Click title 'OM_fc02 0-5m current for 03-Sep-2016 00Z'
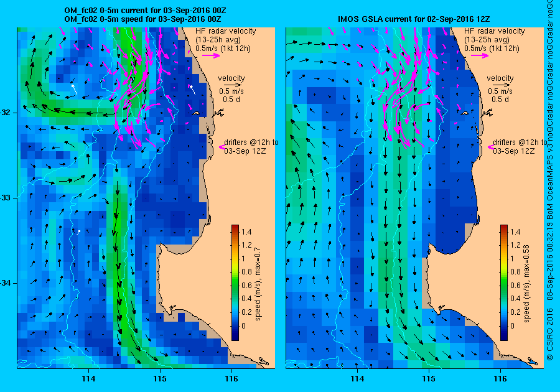 click(145, 11)
